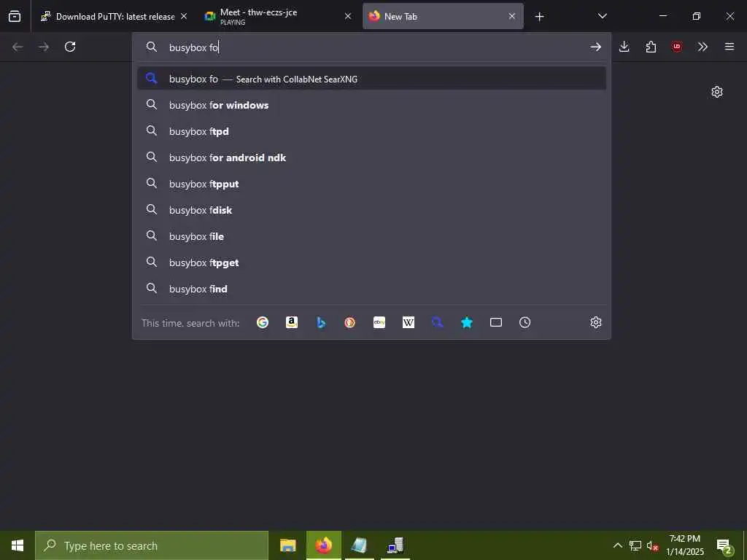Go forward one page
This screenshot has height=560, width=747.
tap(44, 47)
